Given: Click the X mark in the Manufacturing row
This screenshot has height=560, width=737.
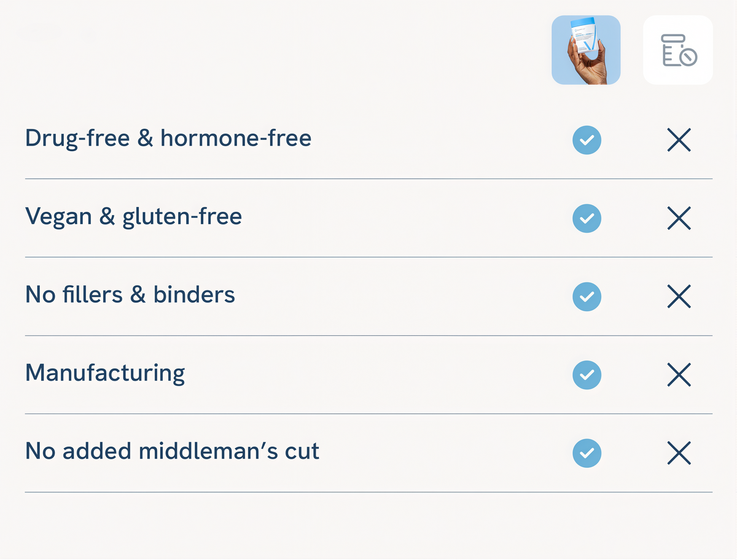Looking at the screenshot, I should point(679,375).
